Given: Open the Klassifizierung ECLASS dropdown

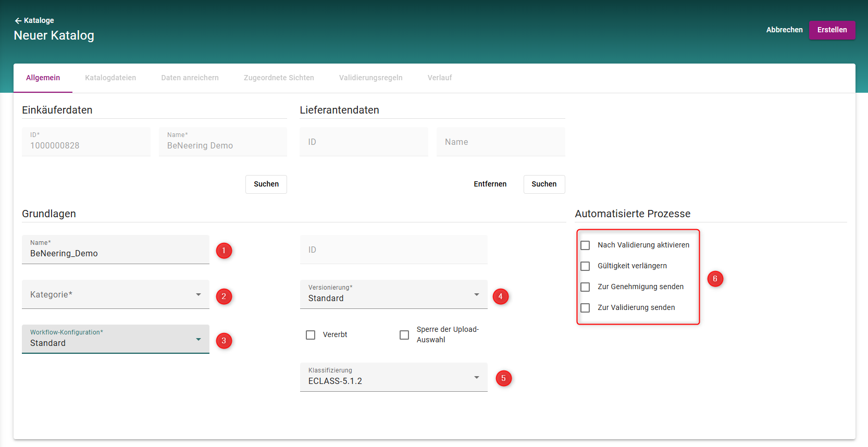Looking at the screenshot, I should (393, 378).
